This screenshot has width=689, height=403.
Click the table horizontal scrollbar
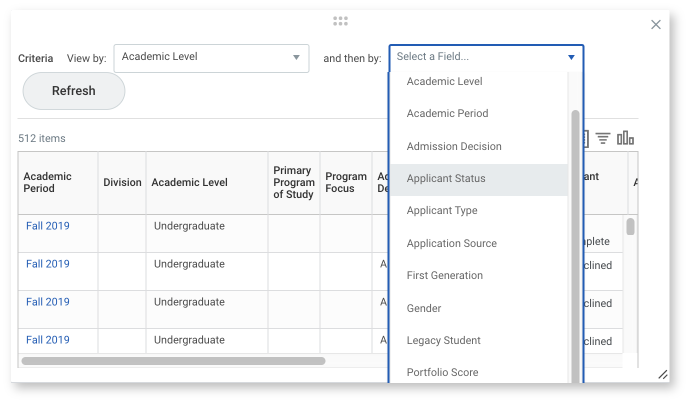pos(174,361)
